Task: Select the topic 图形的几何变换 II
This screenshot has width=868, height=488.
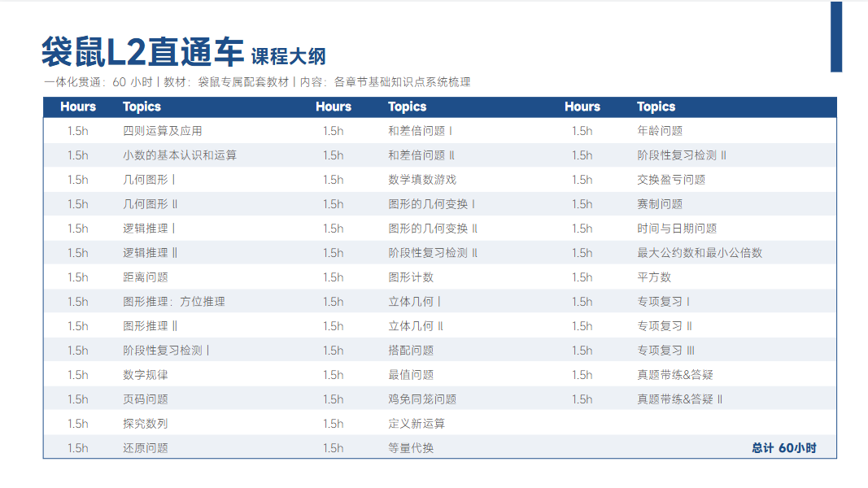Action: click(x=433, y=229)
